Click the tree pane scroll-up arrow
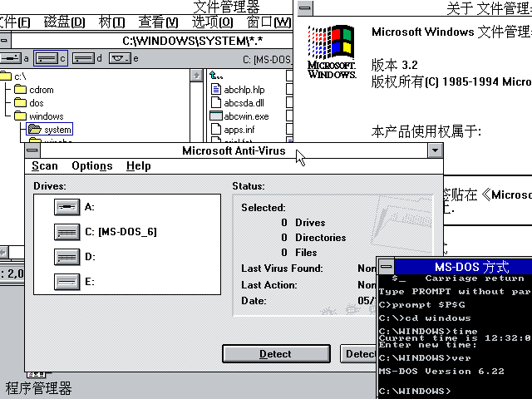532x399 pixels. pos(196,76)
